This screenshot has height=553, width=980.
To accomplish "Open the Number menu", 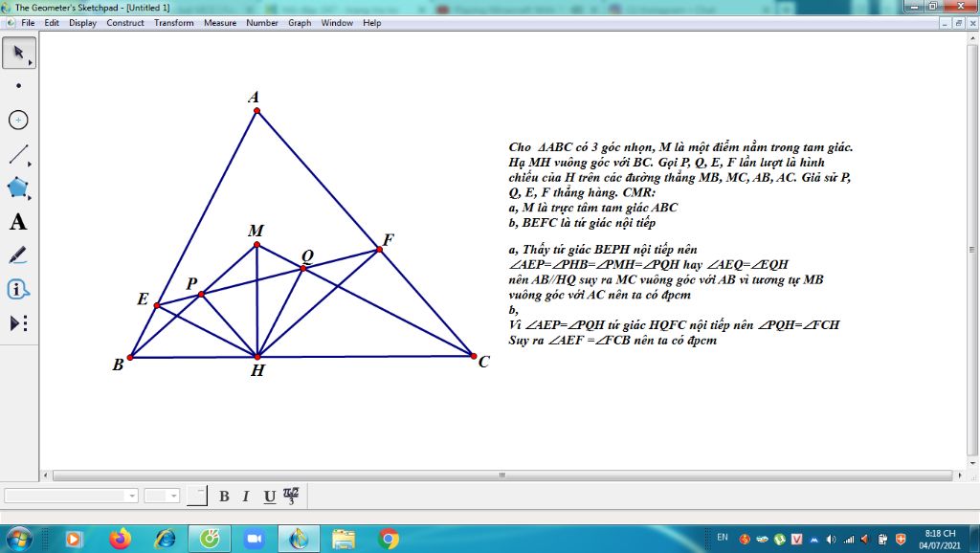I will click(x=262, y=23).
